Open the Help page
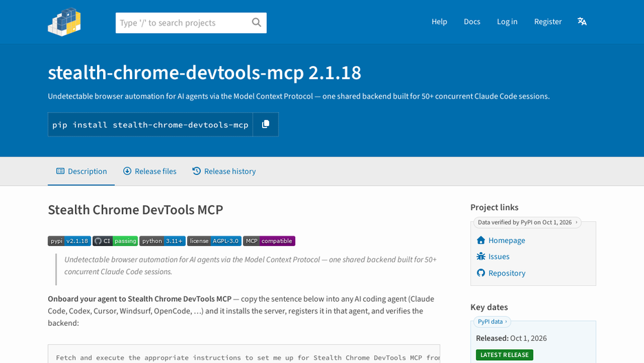Viewport: 644px width, 363px height. [439, 21]
